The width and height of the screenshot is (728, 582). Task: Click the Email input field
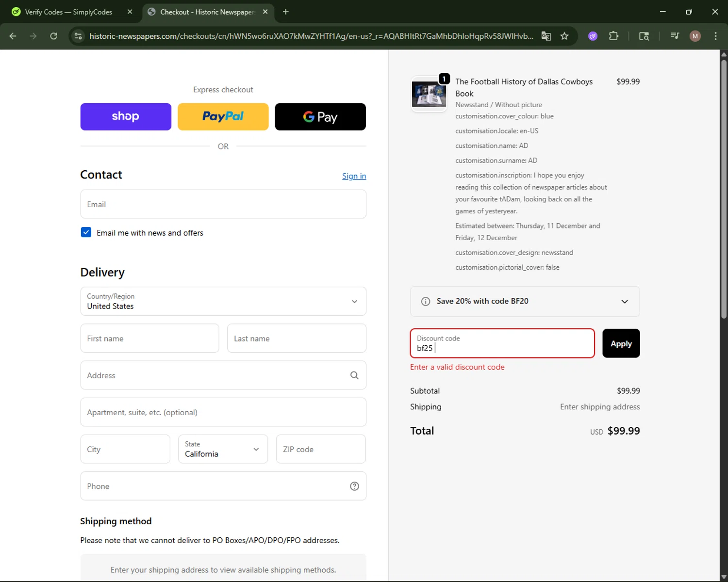pyautogui.click(x=223, y=204)
